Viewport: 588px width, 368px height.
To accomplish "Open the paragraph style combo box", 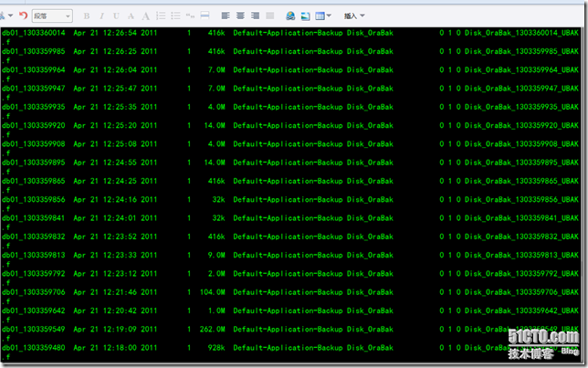I will [x=52, y=16].
